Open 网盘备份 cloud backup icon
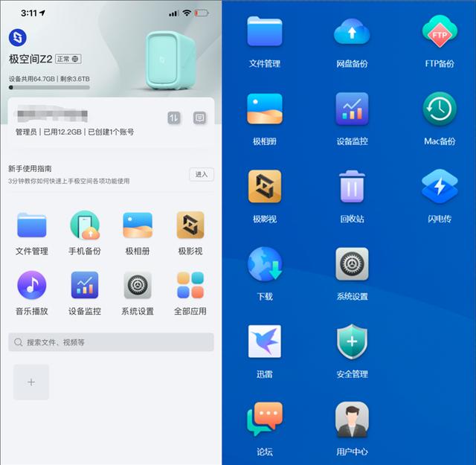 352,31
